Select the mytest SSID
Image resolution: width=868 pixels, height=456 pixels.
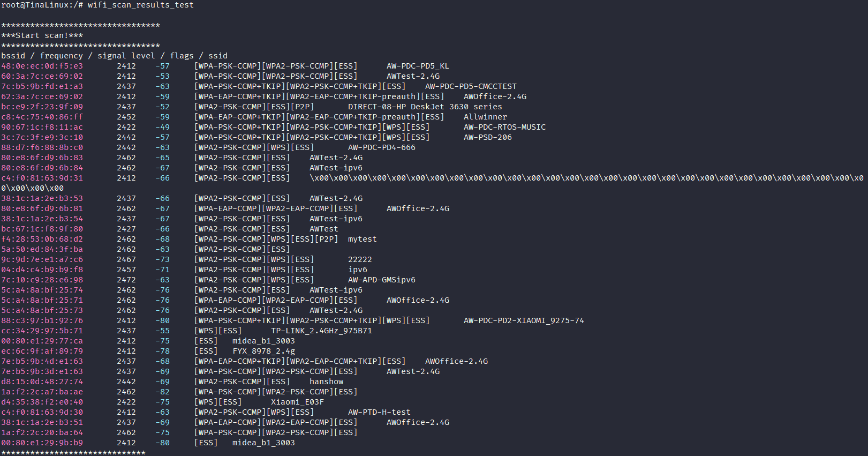362,239
